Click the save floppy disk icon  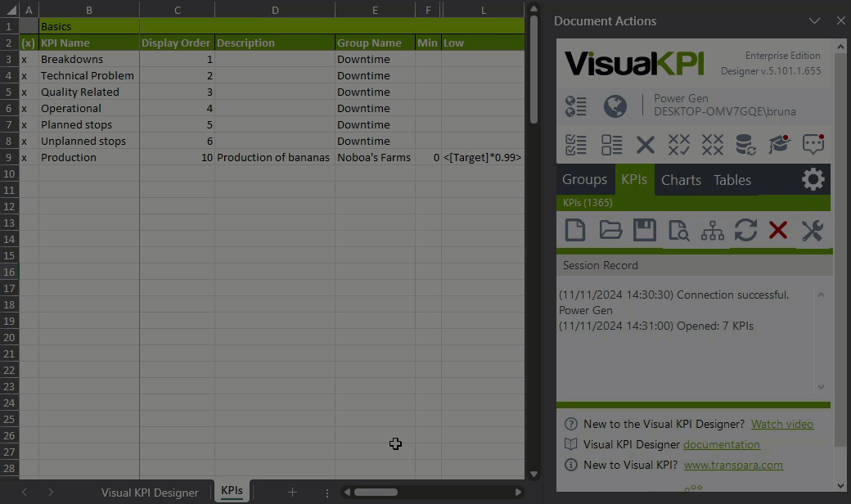[x=645, y=230]
